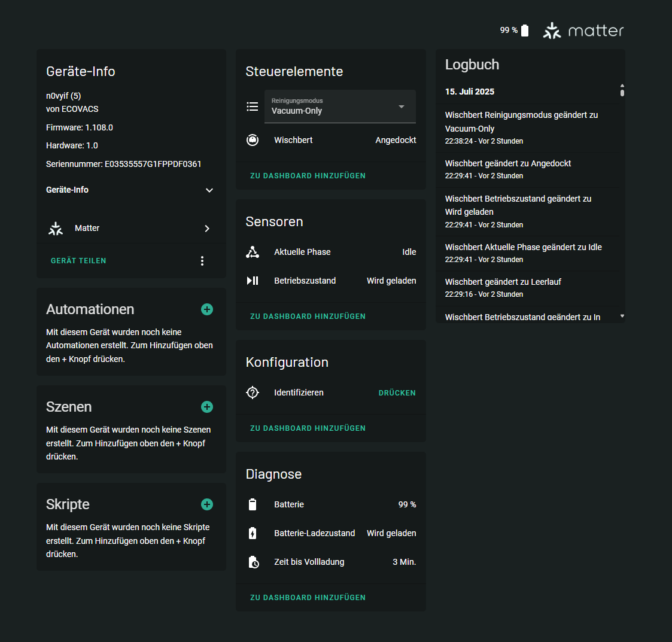Add Steuerelemente to dashboard

pyautogui.click(x=308, y=176)
